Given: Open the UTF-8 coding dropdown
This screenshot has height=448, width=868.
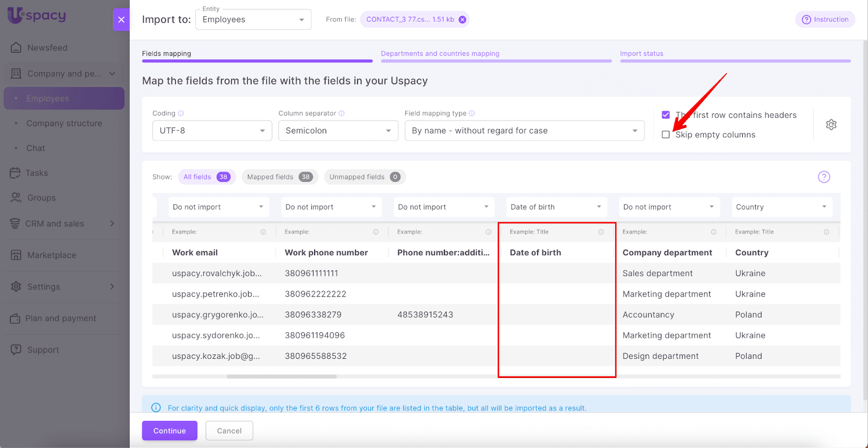Looking at the screenshot, I should click(x=212, y=131).
